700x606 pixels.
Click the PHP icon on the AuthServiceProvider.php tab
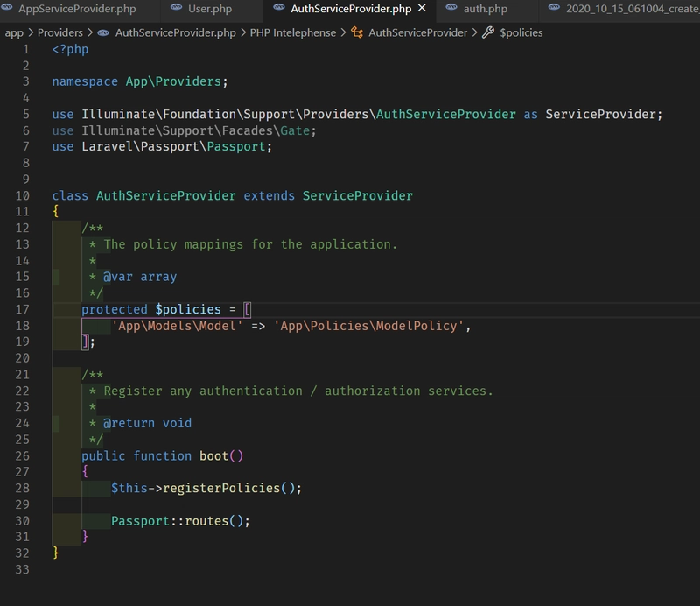[x=279, y=8]
